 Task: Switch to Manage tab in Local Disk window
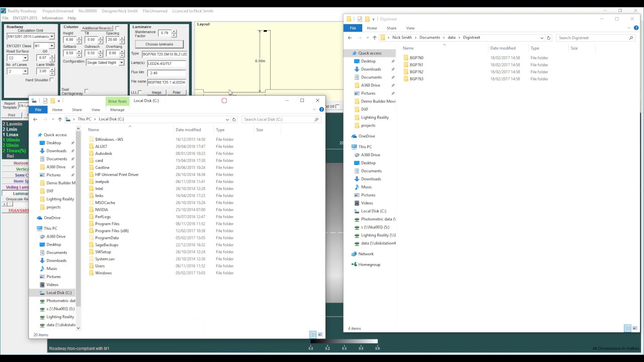117,110
